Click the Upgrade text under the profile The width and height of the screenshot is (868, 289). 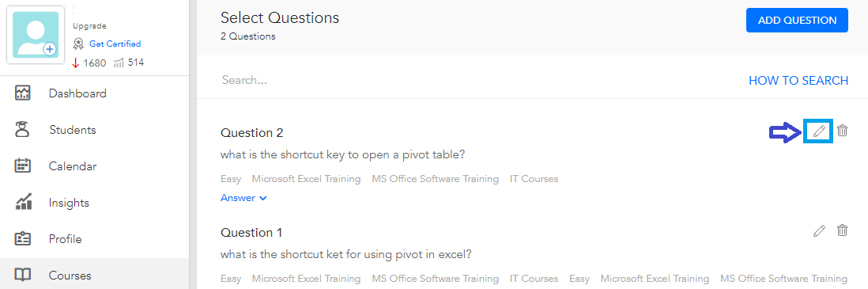(x=89, y=26)
